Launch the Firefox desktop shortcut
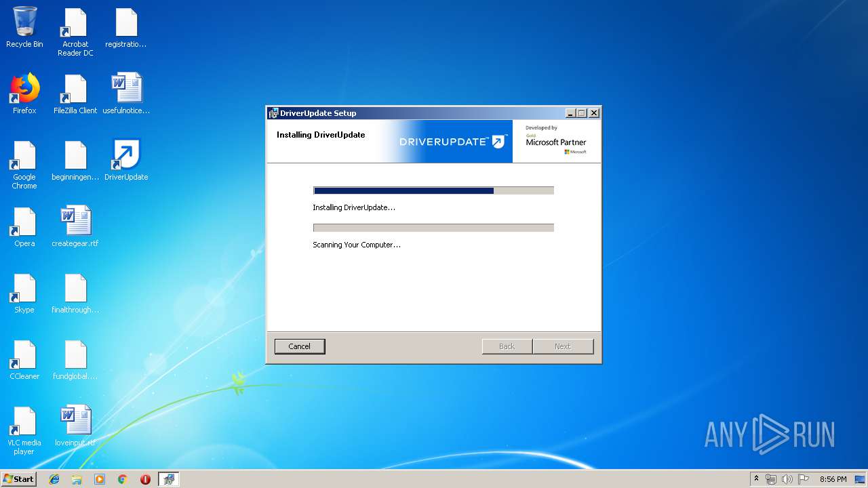Viewport: 868px width, 488px height. coord(24,94)
